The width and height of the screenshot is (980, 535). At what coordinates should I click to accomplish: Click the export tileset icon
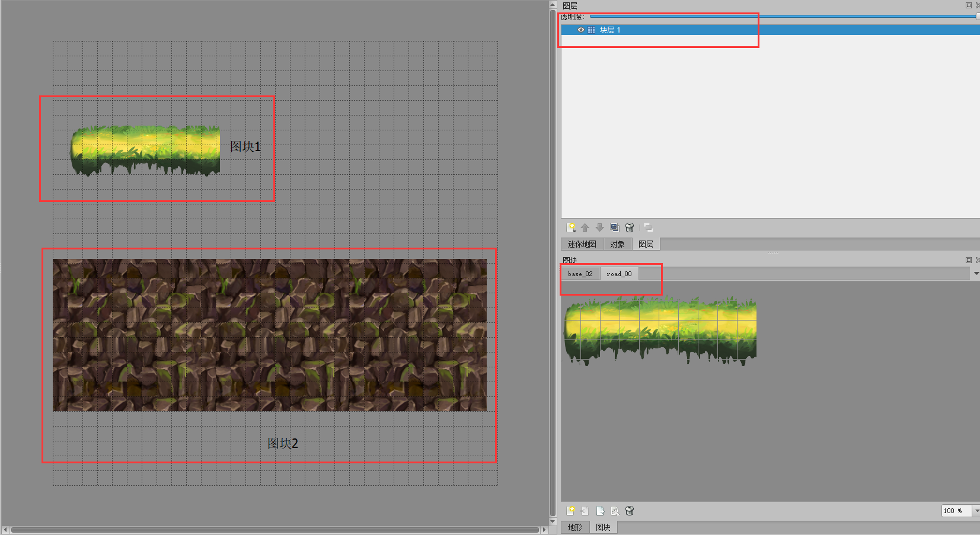tap(600, 511)
